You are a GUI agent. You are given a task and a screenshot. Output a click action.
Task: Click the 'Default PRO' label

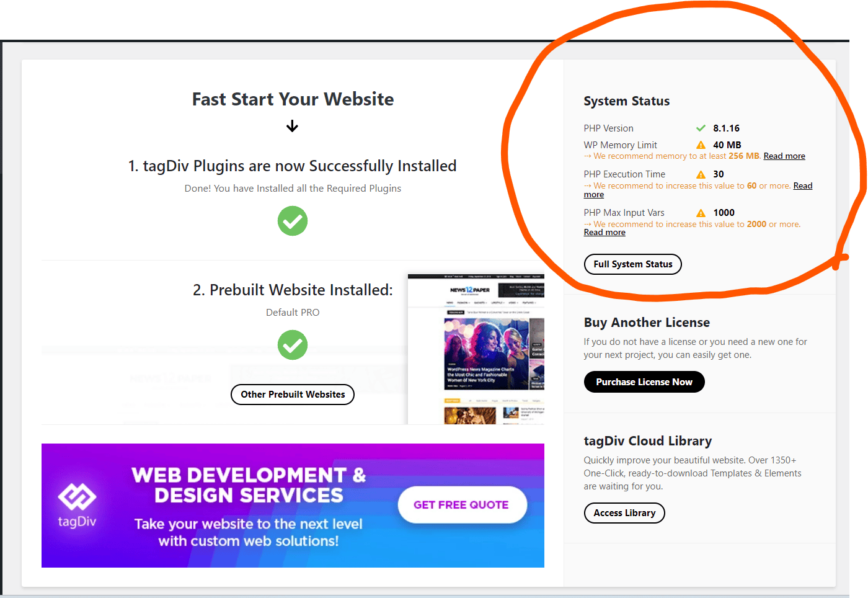click(293, 313)
